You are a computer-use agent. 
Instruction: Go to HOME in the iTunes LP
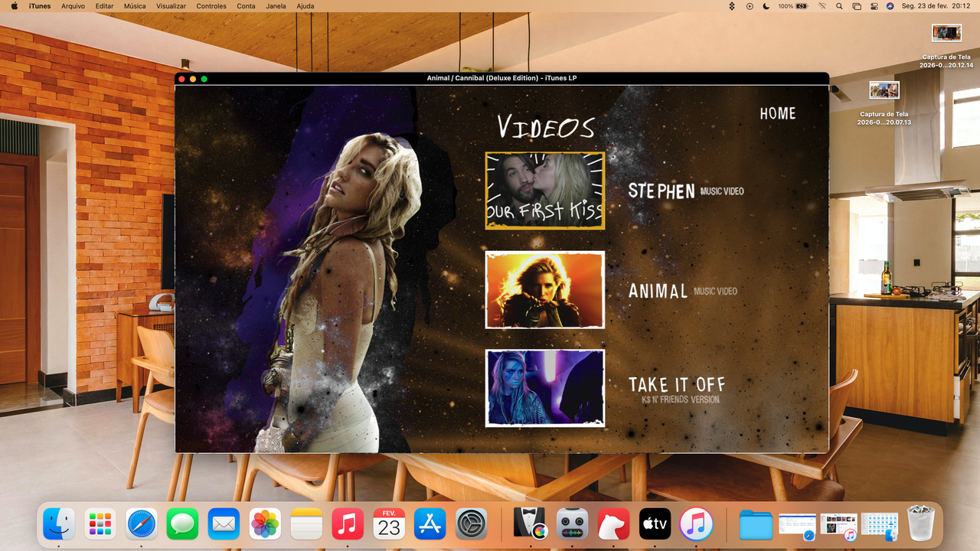point(778,113)
